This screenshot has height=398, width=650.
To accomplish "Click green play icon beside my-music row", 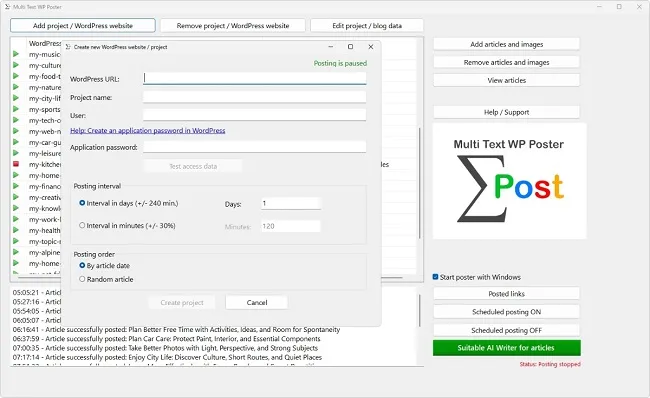I will point(16,54).
